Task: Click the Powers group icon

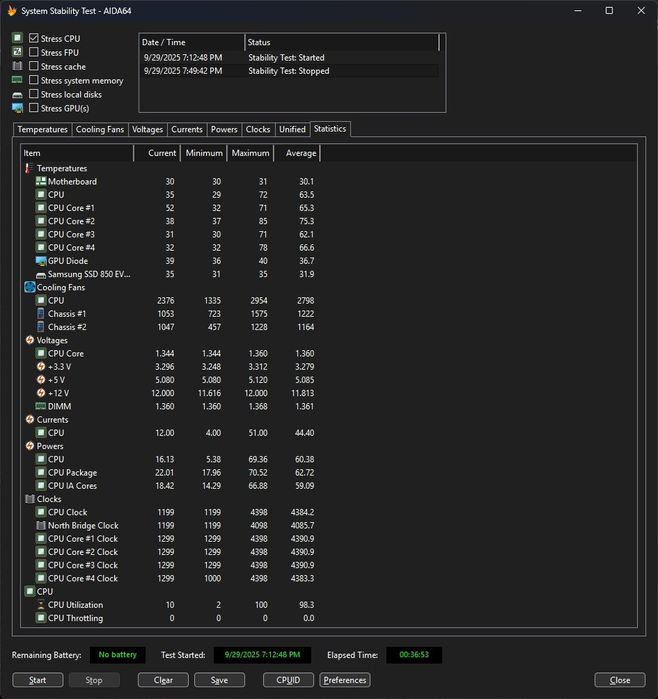Action: click(30, 446)
